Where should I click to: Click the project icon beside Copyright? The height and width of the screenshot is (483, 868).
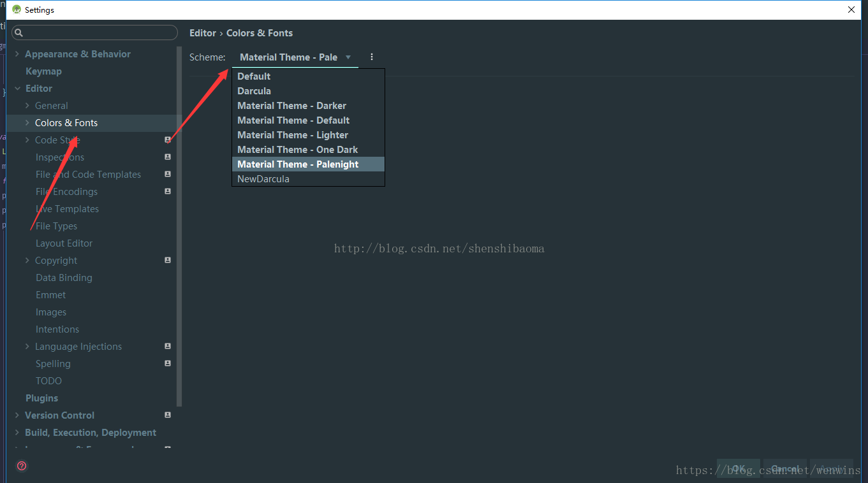point(168,260)
